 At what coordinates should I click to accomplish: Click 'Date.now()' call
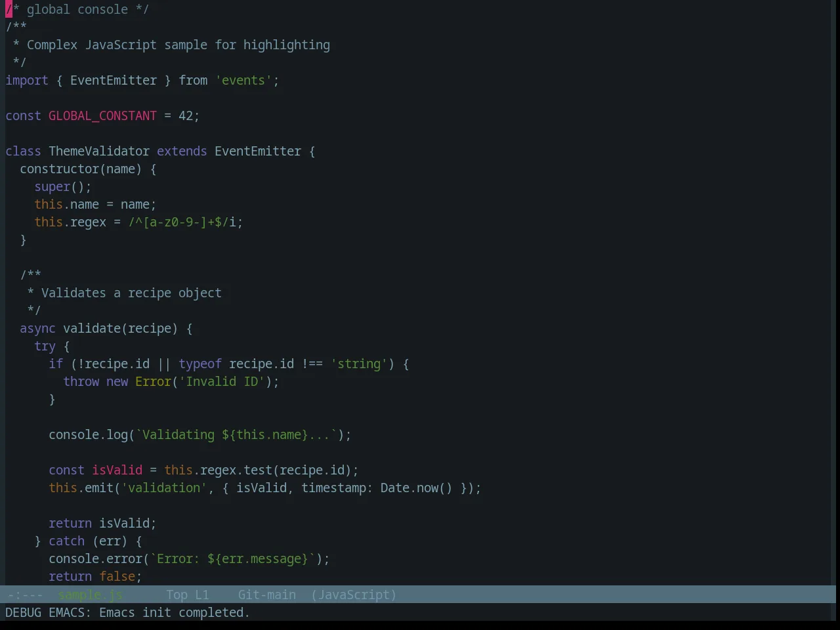(417, 488)
